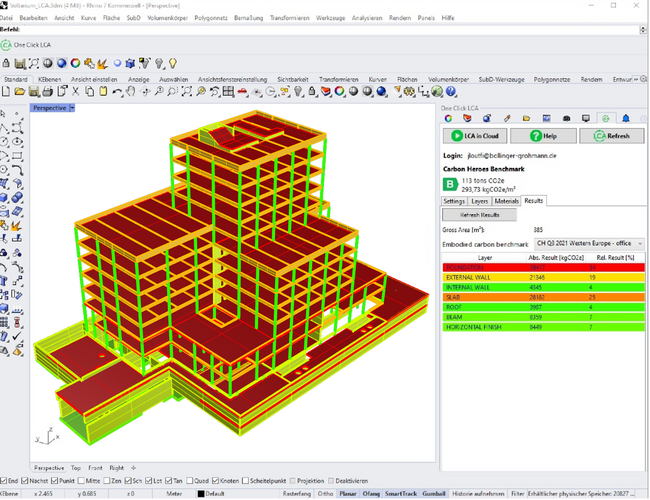The width and height of the screenshot is (650, 500).
Task: Toggle the Sch osnap checkbox
Action: 128,481
